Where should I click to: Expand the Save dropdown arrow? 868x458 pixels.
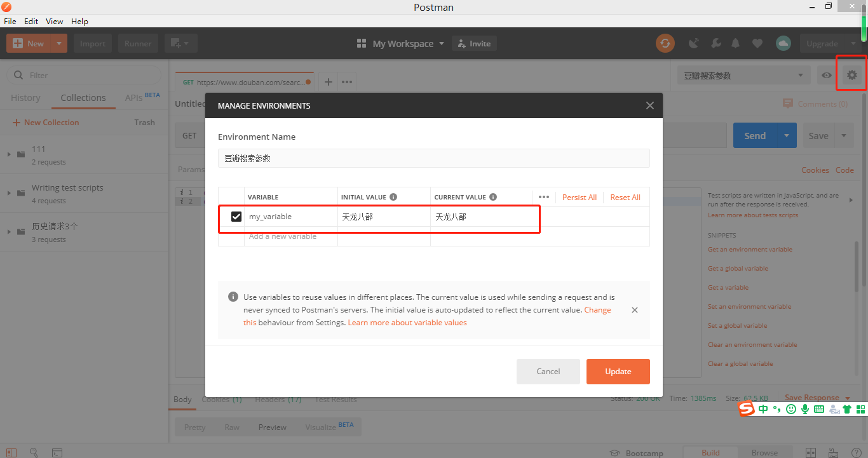[844, 136]
